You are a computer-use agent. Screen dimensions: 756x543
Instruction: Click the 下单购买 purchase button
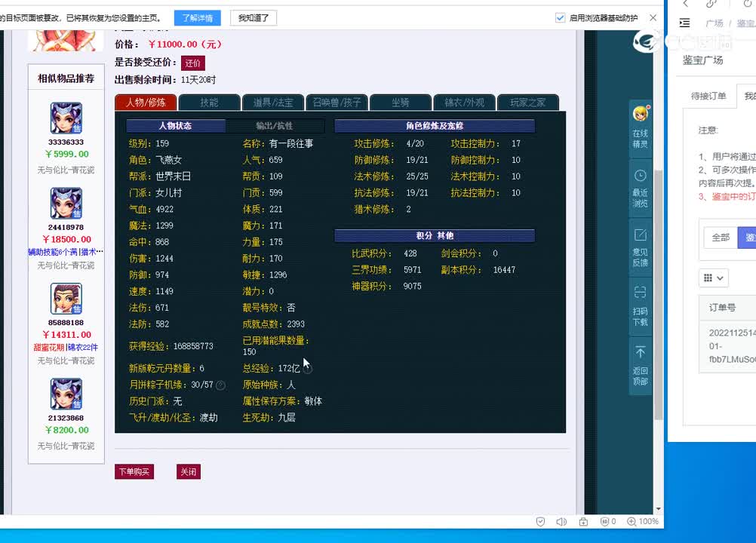(x=134, y=471)
